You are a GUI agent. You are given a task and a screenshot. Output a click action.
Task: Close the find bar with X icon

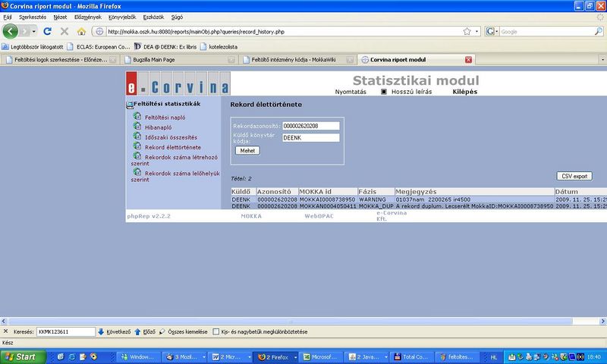pos(7,331)
